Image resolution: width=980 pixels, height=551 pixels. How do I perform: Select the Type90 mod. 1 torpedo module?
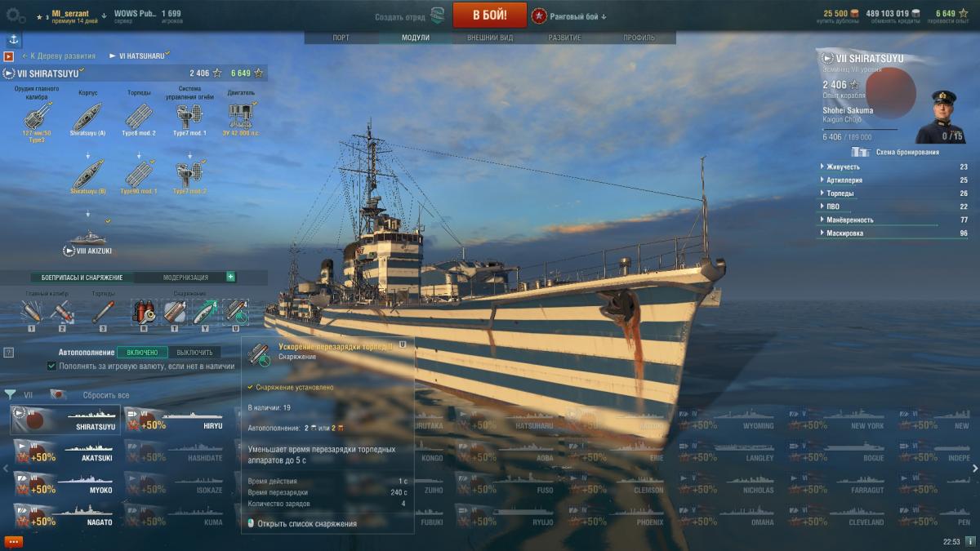(139, 175)
